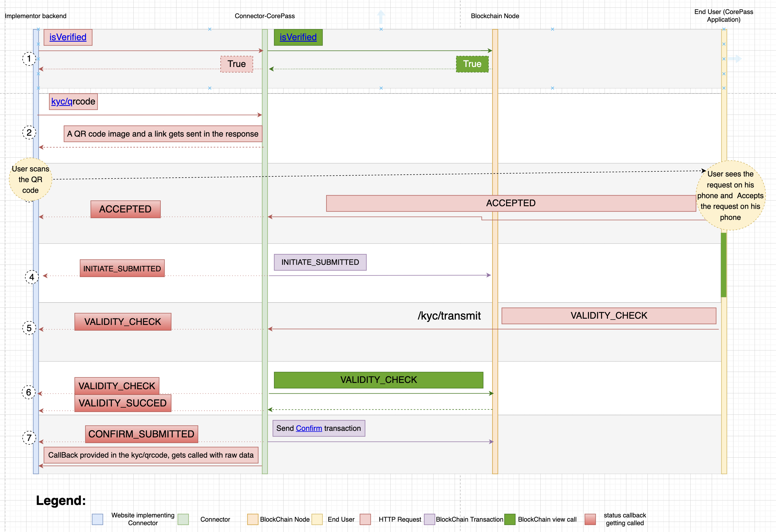The image size is (776, 532).
Task: Click the red isVerified link
Action: (68, 37)
